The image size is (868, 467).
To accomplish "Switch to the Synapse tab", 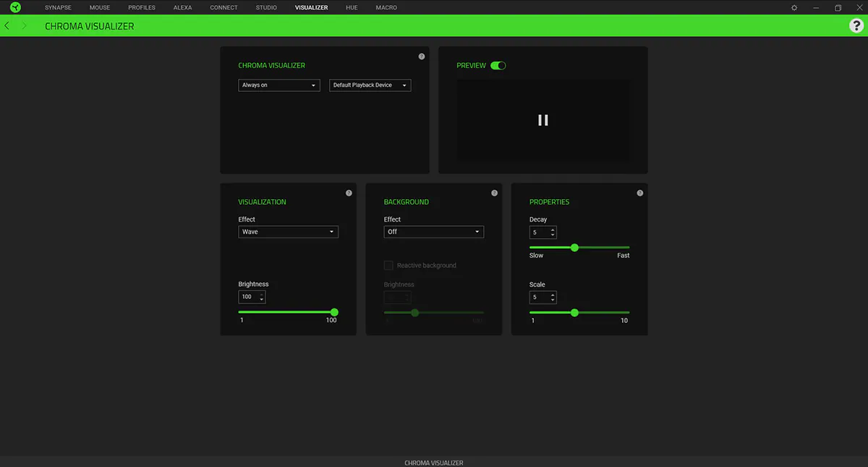I will [x=58, y=7].
